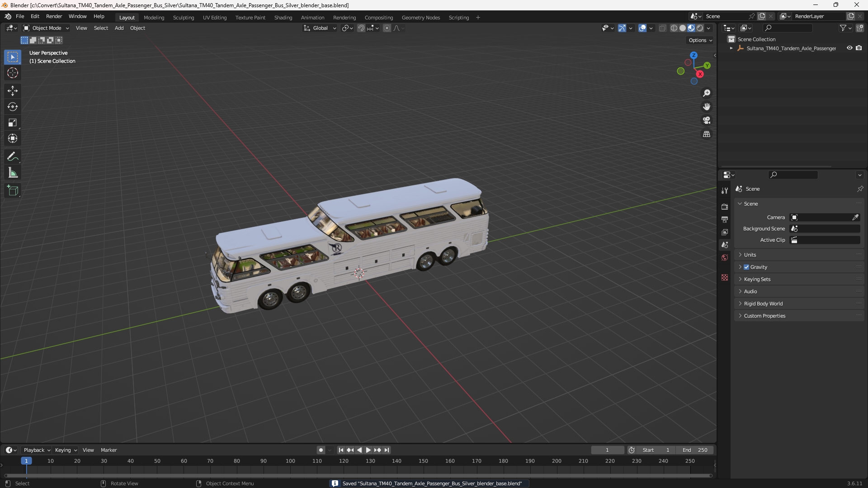Open the File menu
868x488 pixels.
pyautogui.click(x=20, y=16)
